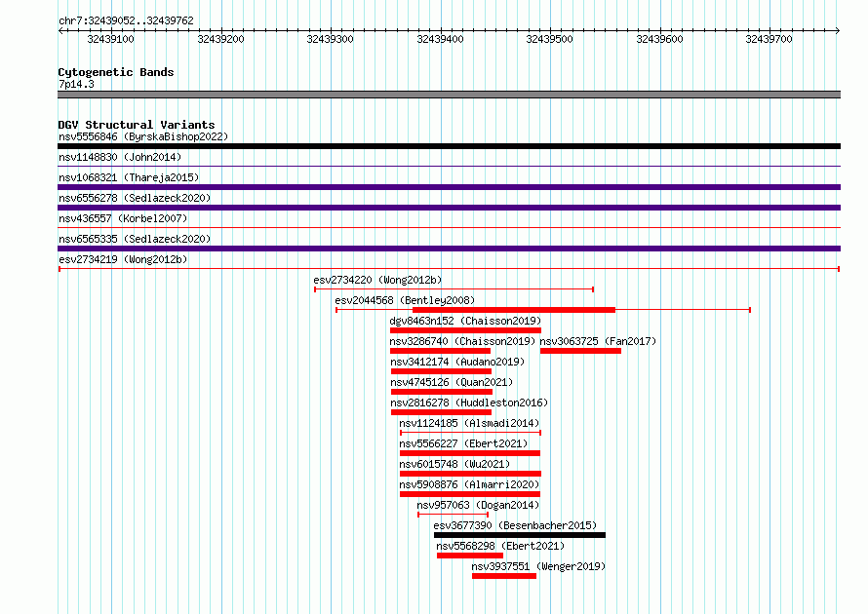Viewport: 868px width, 614px height.
Task: Select nsv4745126 (Quan2021) label
Action: click(452, 382)
